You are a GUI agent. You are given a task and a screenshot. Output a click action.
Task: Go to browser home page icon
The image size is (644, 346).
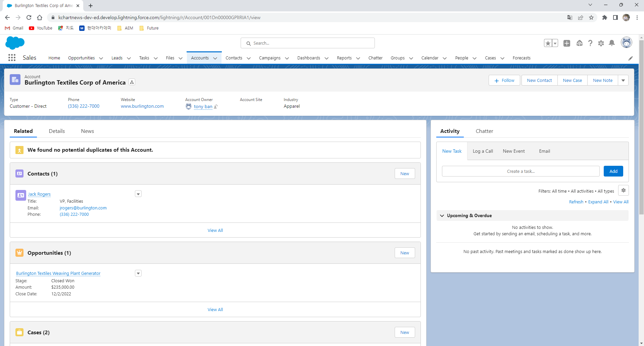40,17
